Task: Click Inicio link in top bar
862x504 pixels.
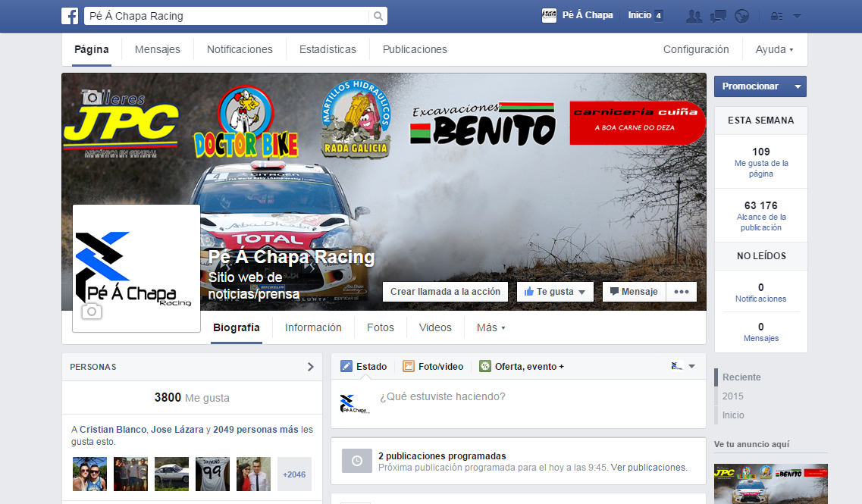Action: tap(640, 15)
